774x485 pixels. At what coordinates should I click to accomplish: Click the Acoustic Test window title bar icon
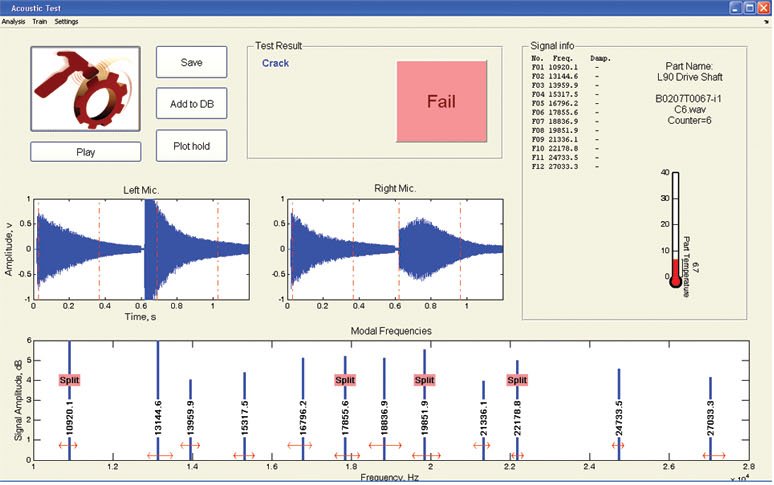click(7, 6)
